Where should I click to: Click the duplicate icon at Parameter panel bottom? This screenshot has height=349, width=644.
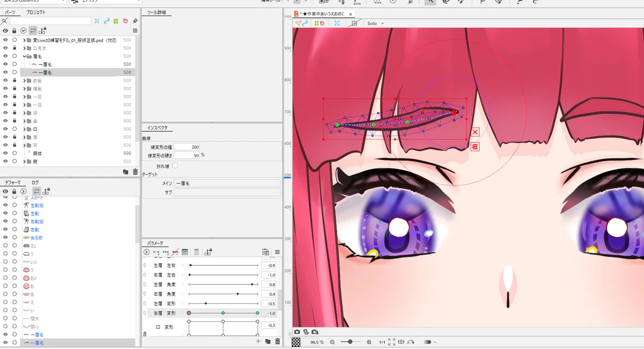268,341
